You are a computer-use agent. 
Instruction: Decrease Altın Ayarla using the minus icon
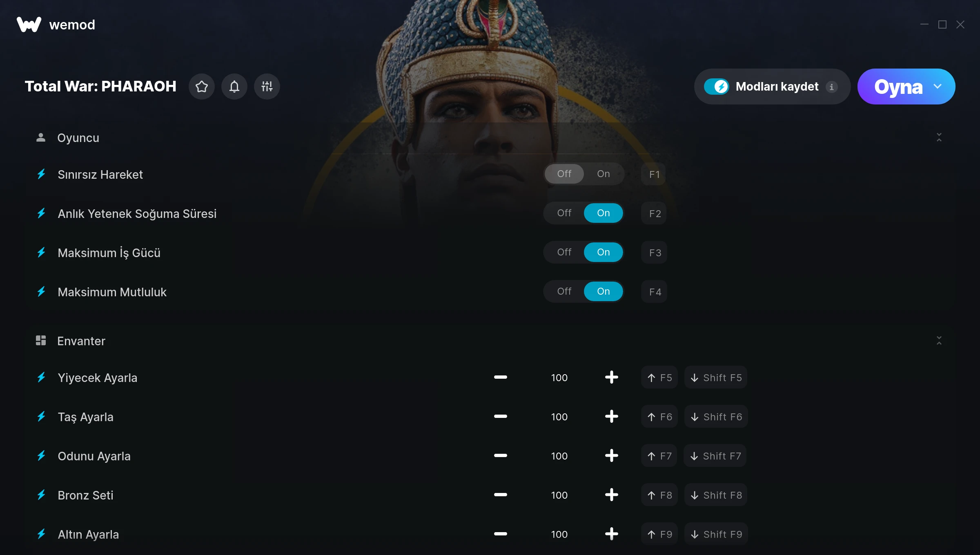[x=500, y=534]
